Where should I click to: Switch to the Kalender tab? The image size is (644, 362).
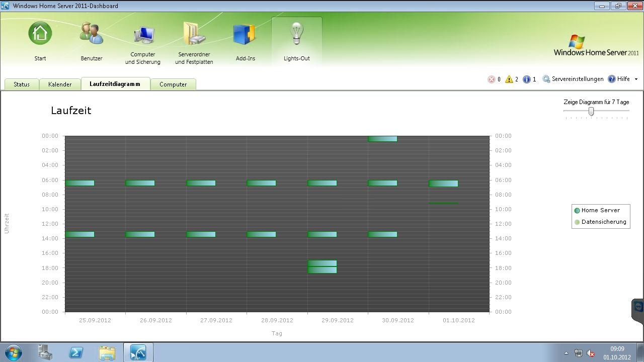(60, 84)
